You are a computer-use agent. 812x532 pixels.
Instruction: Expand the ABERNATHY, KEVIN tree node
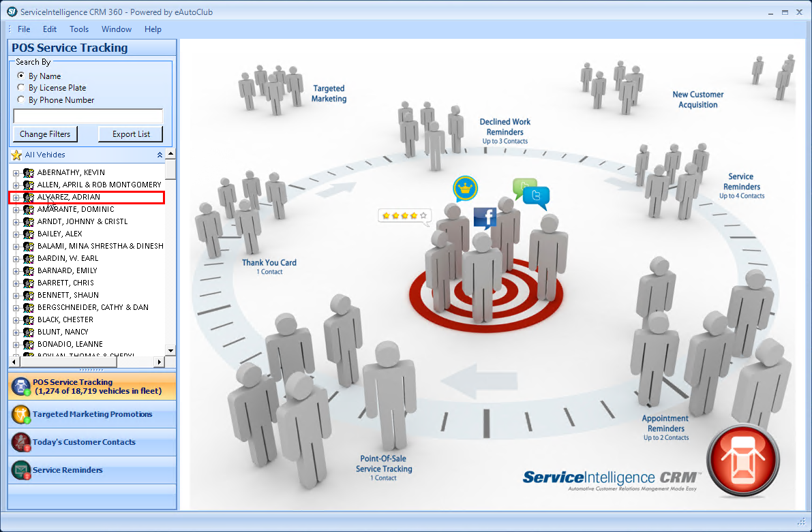[x=16, y=173]
